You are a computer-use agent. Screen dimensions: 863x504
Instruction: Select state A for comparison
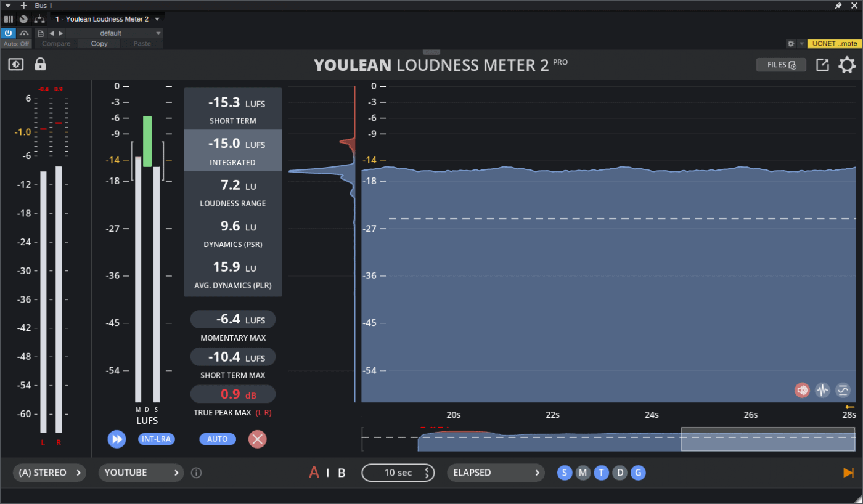tap(314, 473)
